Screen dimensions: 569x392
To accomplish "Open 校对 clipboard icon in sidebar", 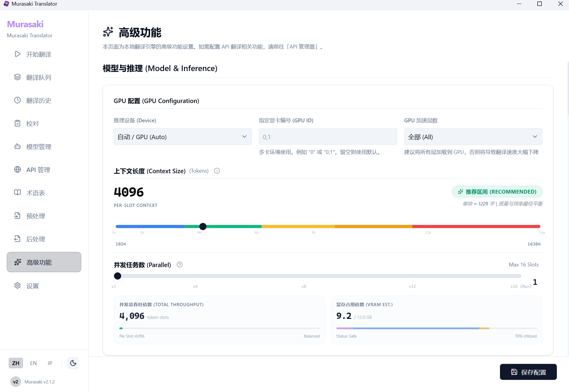I will tap(17, 123).
